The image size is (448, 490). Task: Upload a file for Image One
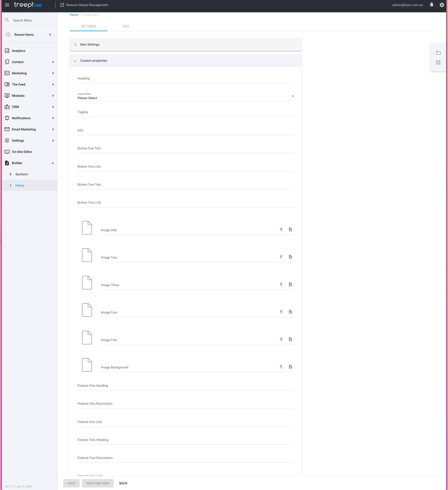[x=281, y=229]
